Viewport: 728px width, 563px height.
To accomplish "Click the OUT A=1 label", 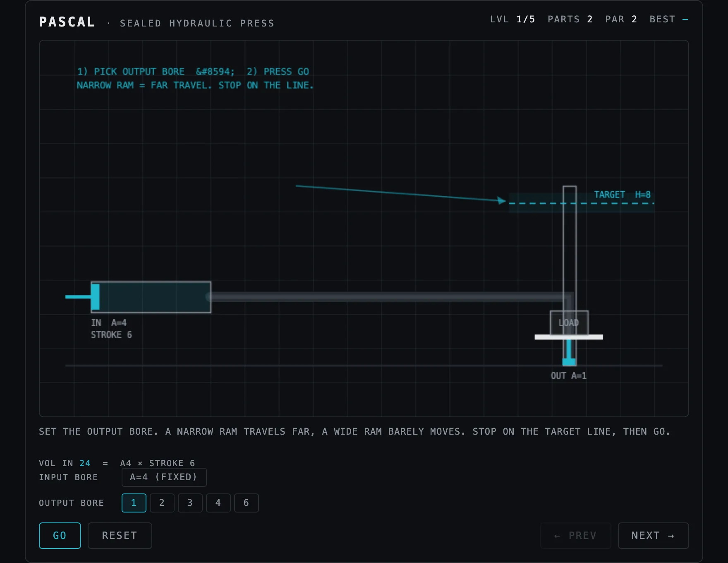I will [x=568, y=375].
